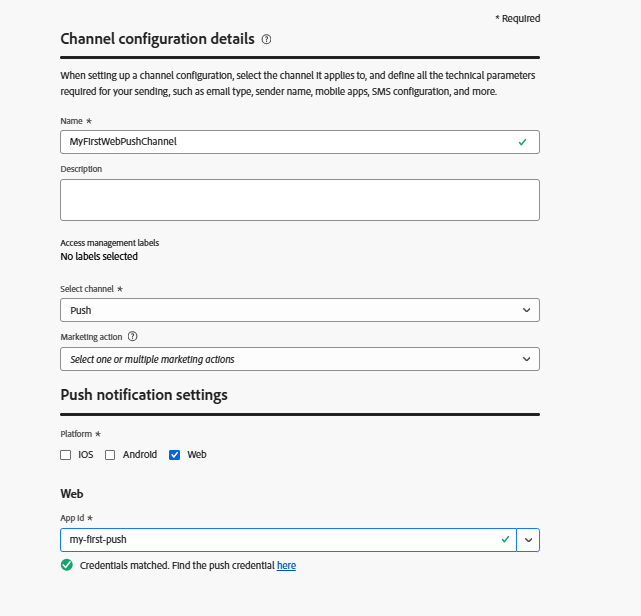Viewport: 641px width, 616px height.
Task: Uncheck the Web platform checkbox
Action: point(175,454)
